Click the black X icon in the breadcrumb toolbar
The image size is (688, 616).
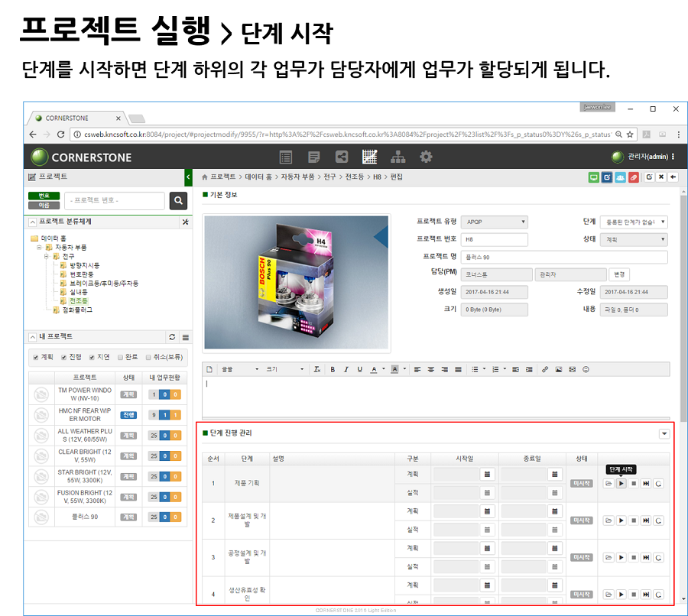660,177
